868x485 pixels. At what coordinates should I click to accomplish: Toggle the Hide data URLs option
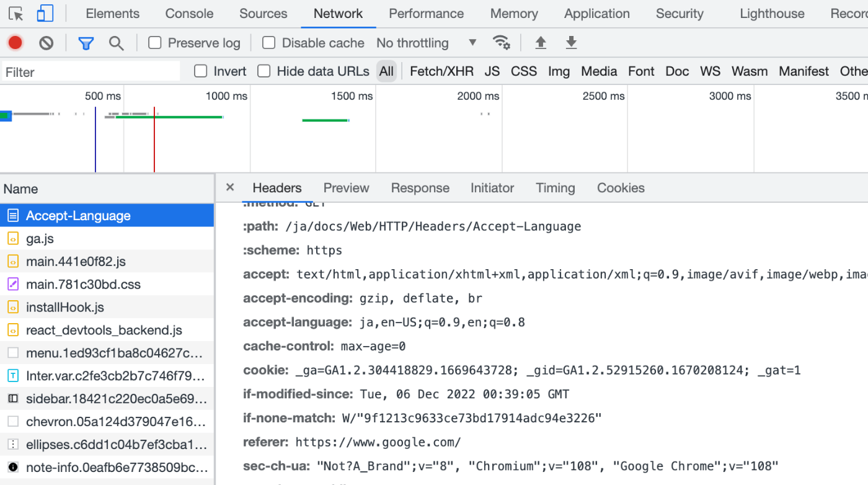[x=263, y=71]
